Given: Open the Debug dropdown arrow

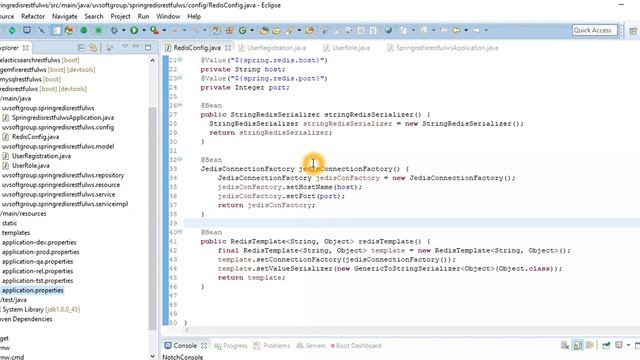Looking at the screenshot, I should tap(123, 30).
